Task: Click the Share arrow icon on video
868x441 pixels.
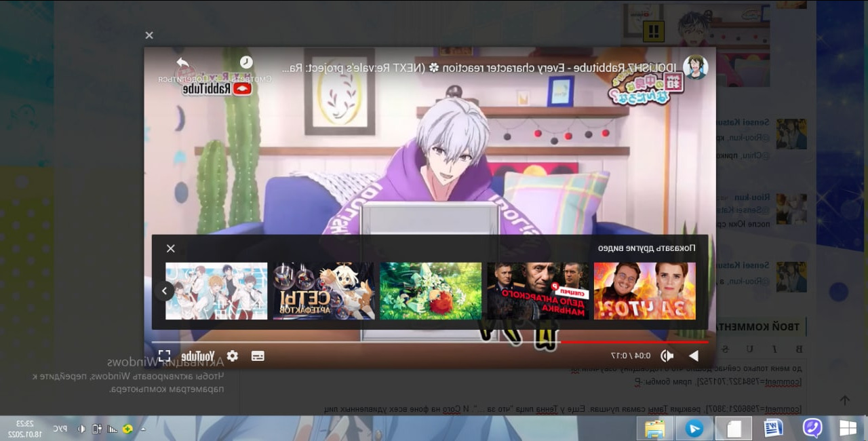Action: (182, 63)
